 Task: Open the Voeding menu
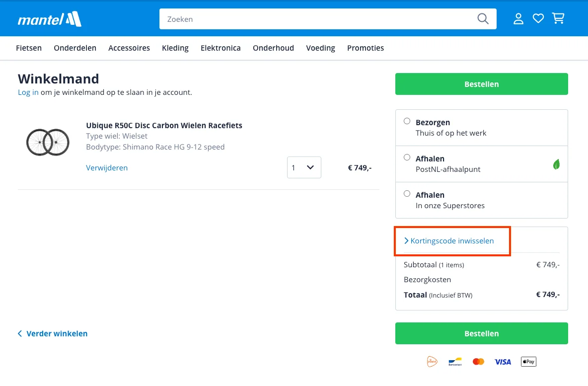coord(321,48)
